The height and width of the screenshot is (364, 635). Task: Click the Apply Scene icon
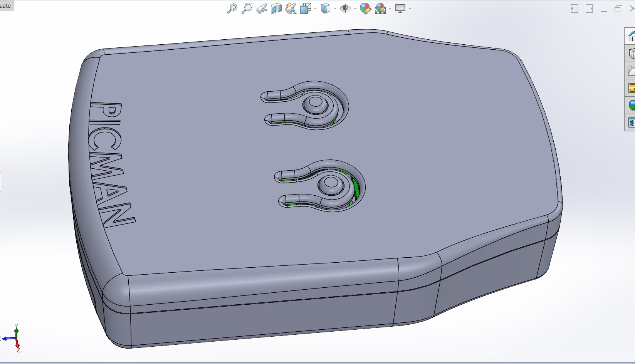click(x=380, y=8)
